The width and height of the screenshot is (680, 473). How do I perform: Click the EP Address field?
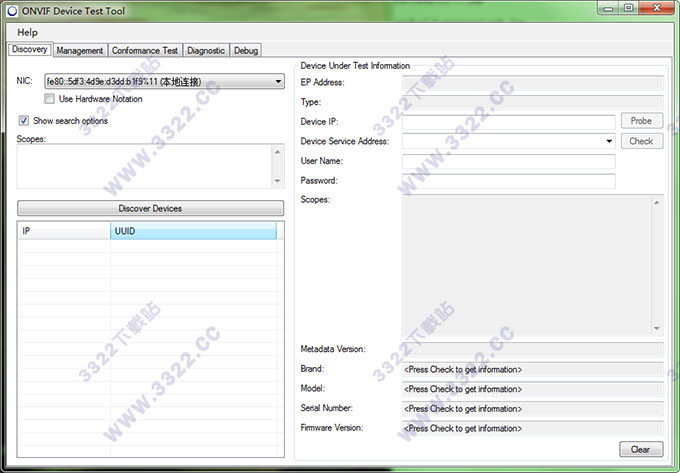533,83
